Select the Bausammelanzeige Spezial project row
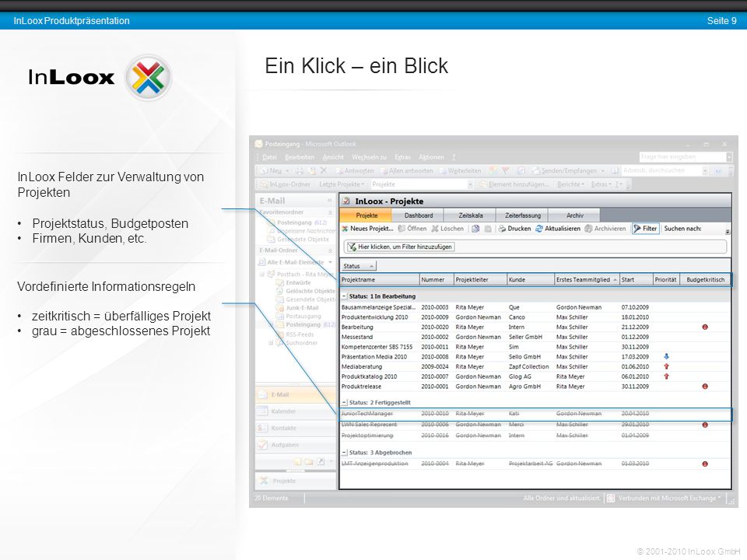The image size is (747, 560). (535, 307)
